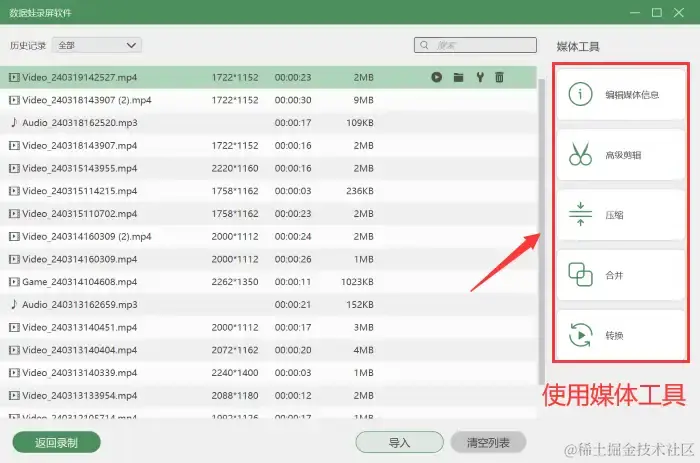Select file name Video_240314160309.mp4
This screenshot has height=463, width=700.
[x=79, y=259]
